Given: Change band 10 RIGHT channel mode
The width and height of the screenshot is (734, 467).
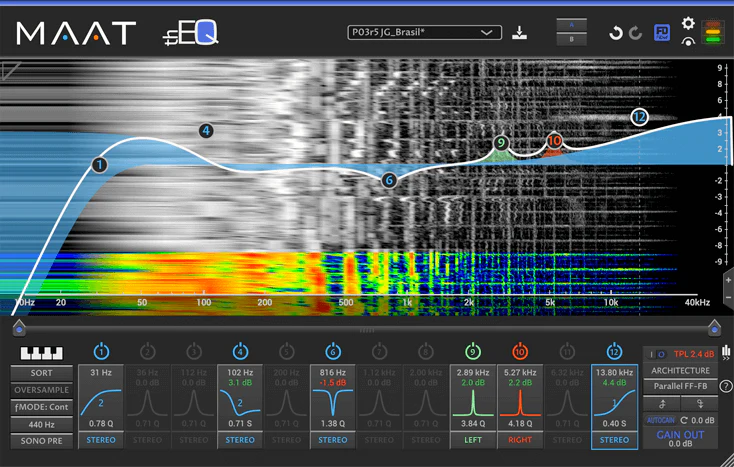Looking at the screenshot, I should [520, 440].
